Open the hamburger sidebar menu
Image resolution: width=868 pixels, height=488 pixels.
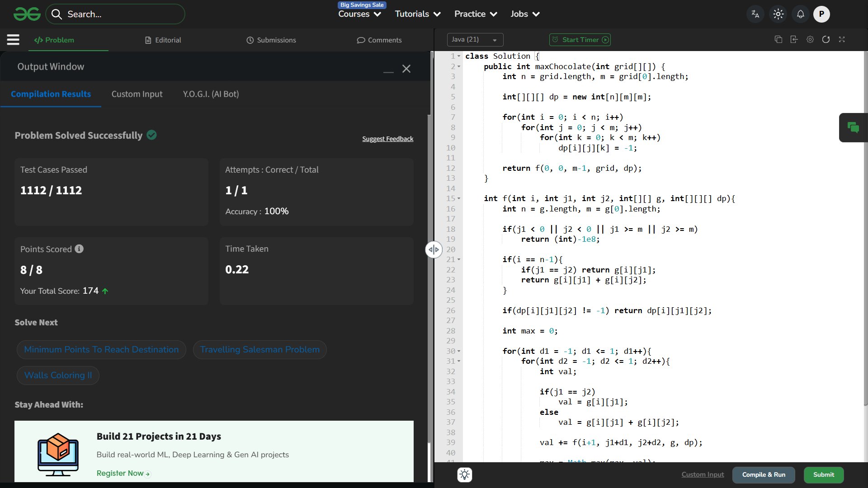pos(13,40)
